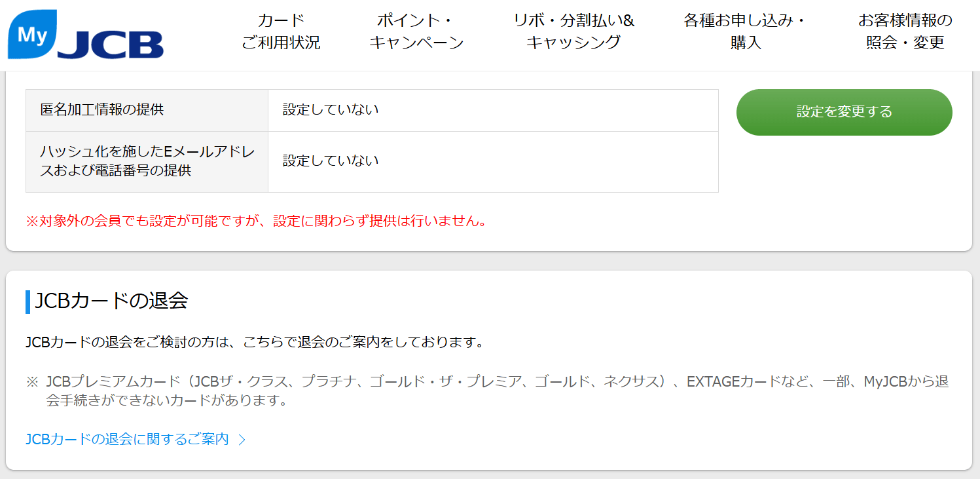Click the MyJCB logo
The width and height of the screenshot is (980, 479).
coord(86,35)
